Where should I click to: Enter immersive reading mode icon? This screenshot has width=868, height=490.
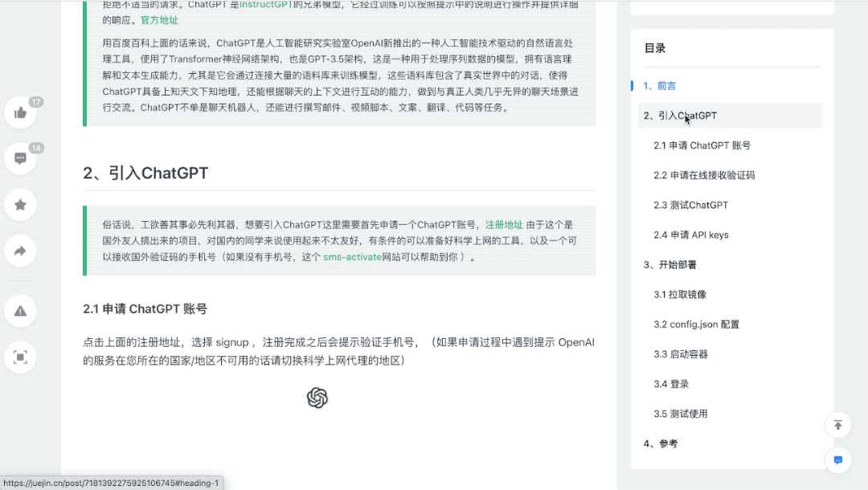(x=20, y=357)
